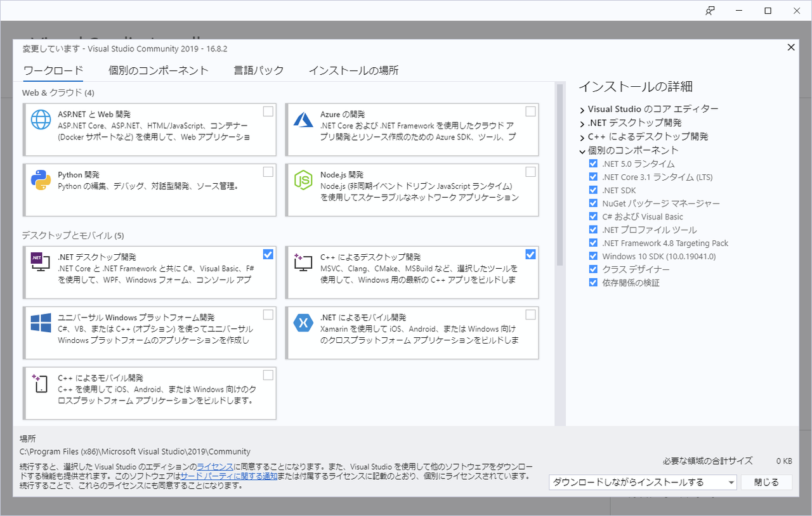Check the ユニバーサル Windows プラットフォーム開発 checkbox
This screenshot has width=812, height=516.
[x=268, y=314]
